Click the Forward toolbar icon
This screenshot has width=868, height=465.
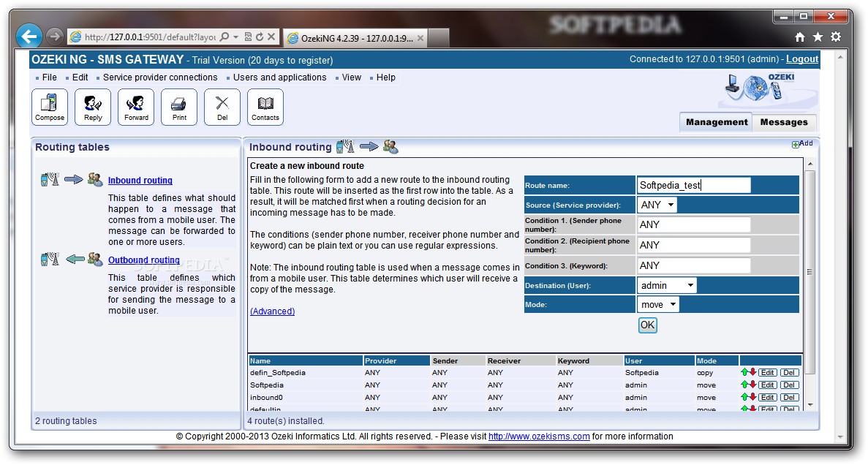[x=136, y=107]
